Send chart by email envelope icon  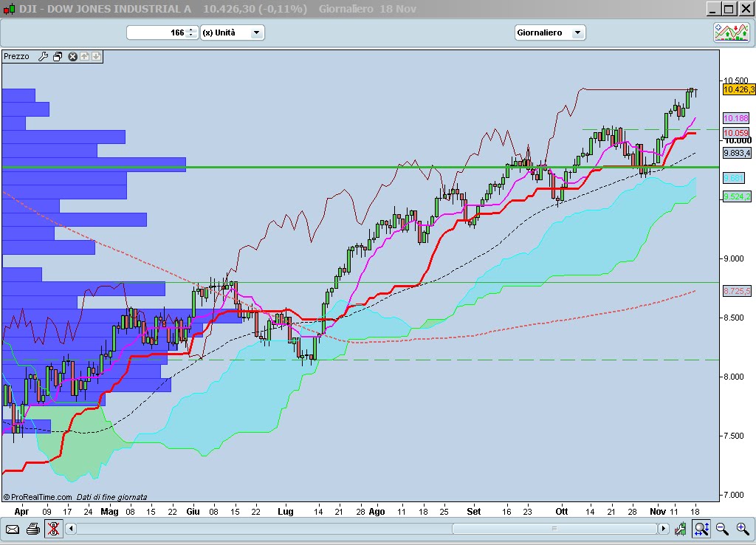13,529
